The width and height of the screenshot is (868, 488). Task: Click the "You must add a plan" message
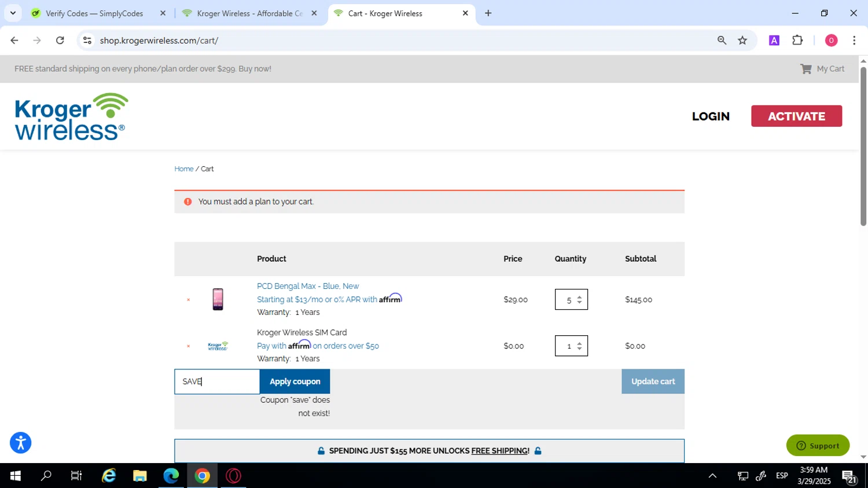256,202
